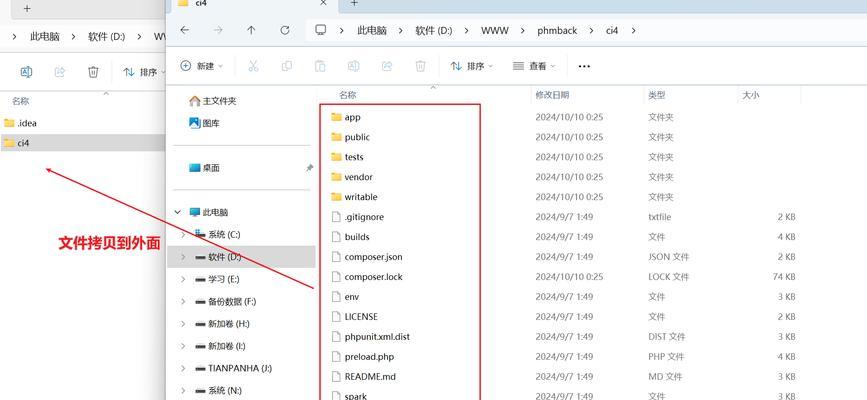Click WWW breadcrumb segment

495,30
